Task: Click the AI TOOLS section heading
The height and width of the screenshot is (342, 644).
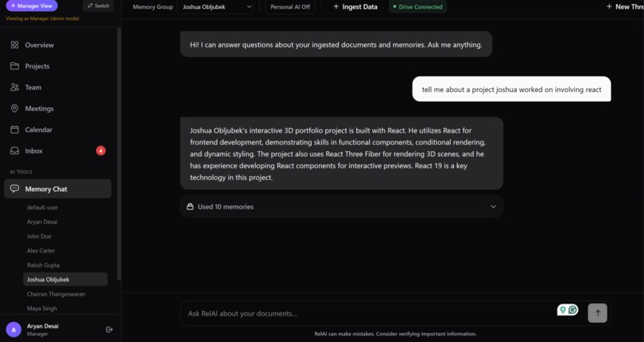Action: (21, 172)
